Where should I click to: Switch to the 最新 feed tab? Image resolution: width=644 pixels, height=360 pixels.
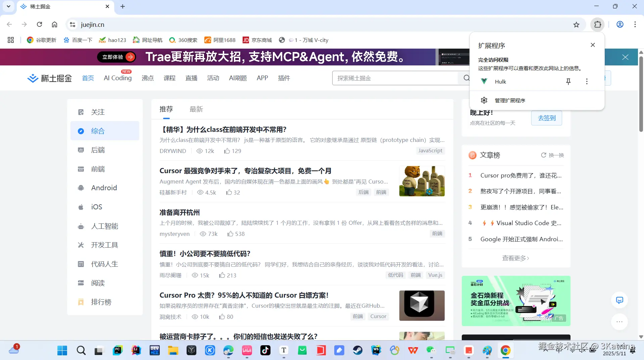click(x=196, y=109)
